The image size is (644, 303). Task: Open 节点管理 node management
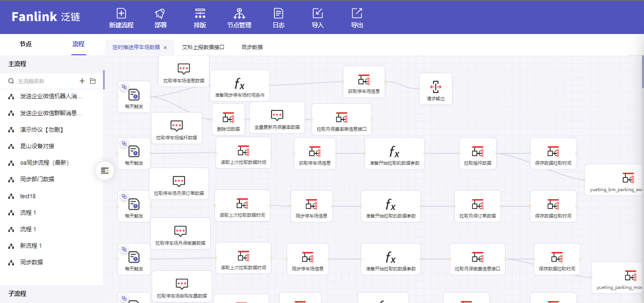tap(239, 14)
